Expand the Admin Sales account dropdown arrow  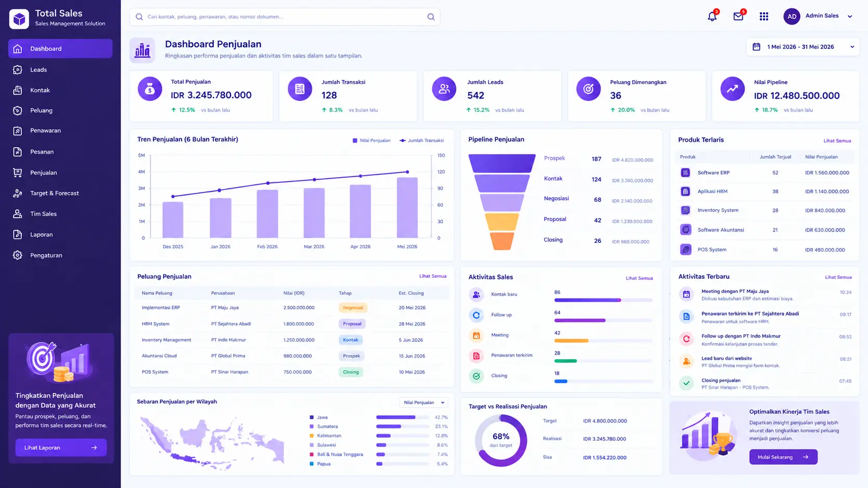point(850,17)
